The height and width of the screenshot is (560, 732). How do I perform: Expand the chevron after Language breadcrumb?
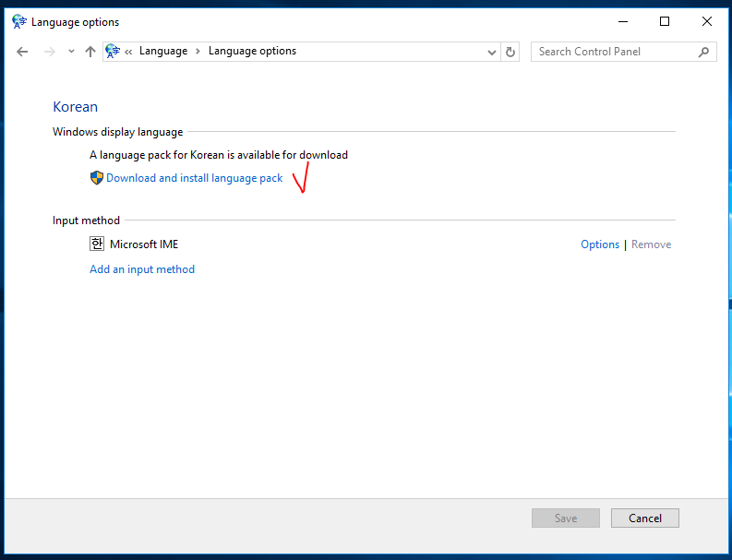point(198,52)
